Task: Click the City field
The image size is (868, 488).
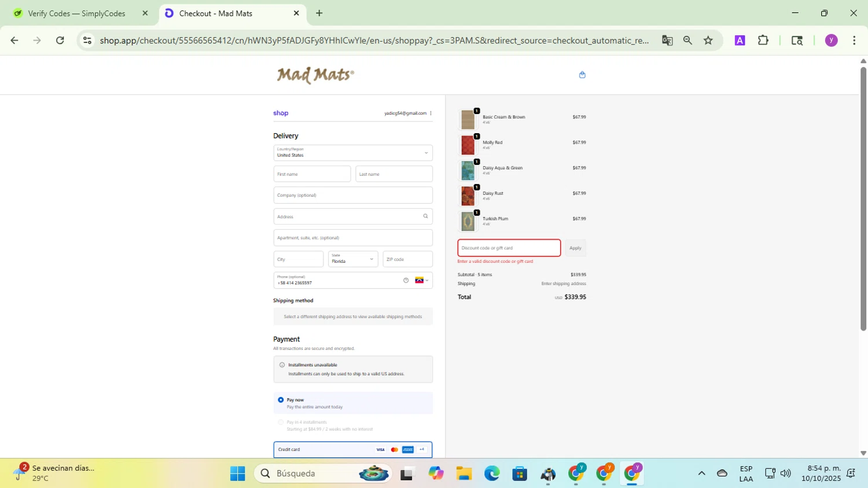Action: (299, 259)
